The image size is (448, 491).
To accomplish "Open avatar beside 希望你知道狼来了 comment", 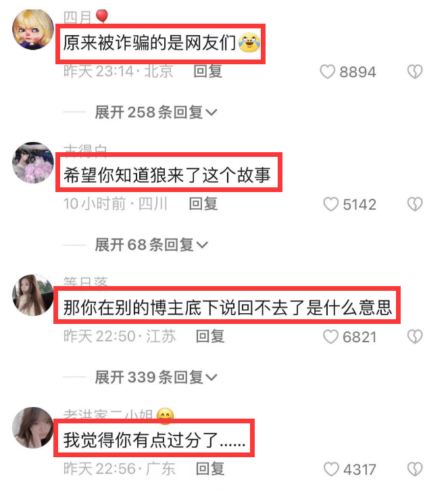I will (x=33, y=162).
